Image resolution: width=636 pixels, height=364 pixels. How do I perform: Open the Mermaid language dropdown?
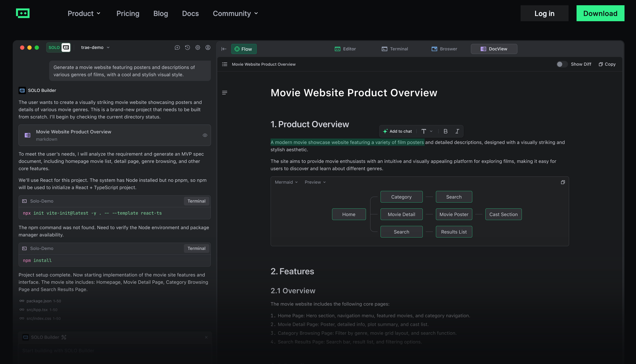pyautogui.click(x=286, y=182)
